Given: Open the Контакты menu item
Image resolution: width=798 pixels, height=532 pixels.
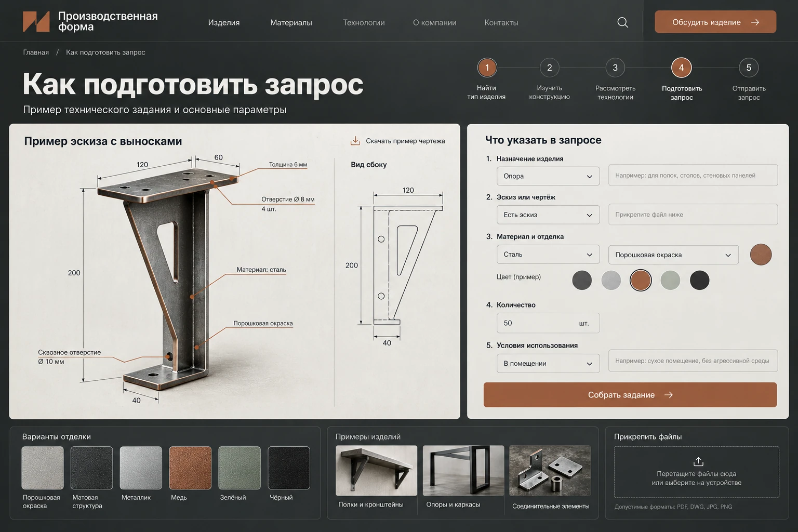Looking at the screenshot, I should pos(501,22).
